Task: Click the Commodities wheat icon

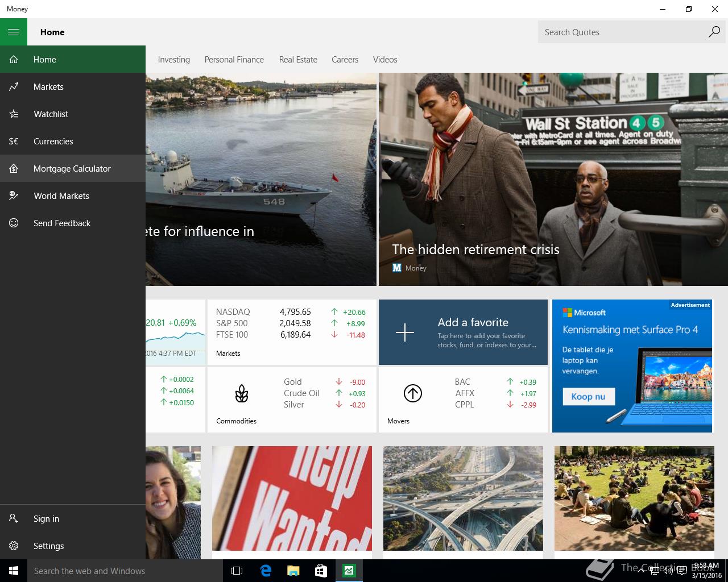Action: [x=242, y=393]
